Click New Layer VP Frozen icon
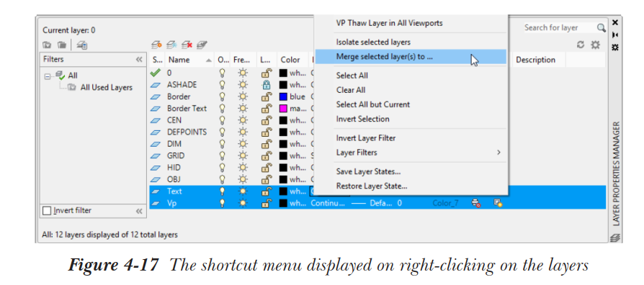Screen dimensions: 644x285 [171, 45]
